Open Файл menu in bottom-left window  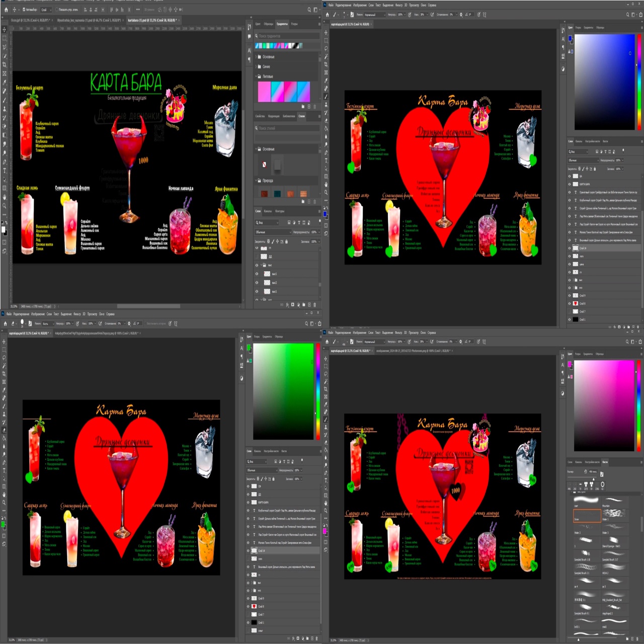(x=9, y=314)
